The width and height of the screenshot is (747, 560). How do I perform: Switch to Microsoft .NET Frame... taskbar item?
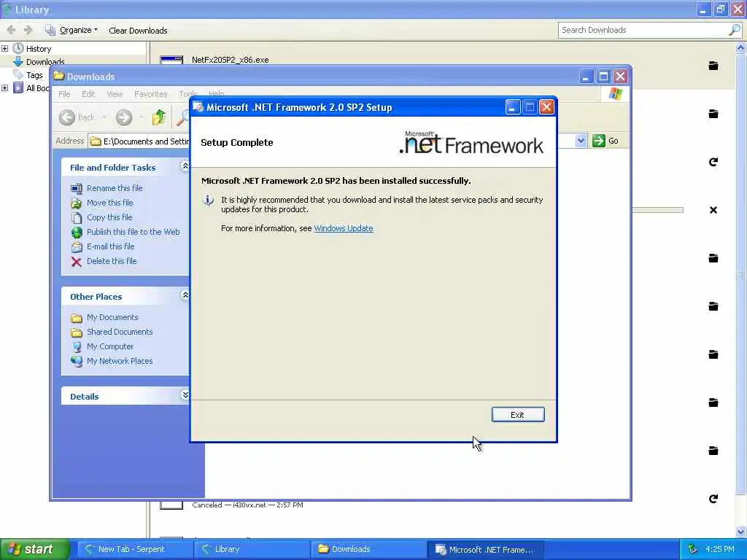click(486, 550)
